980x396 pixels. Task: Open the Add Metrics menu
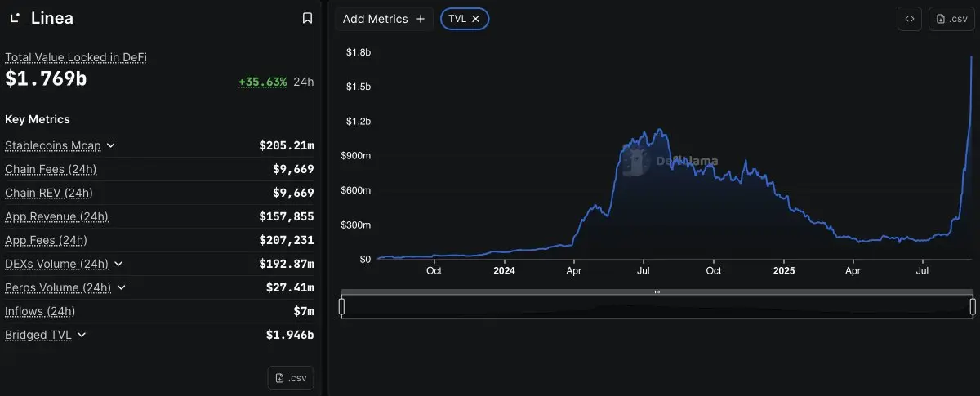[384, 19]
